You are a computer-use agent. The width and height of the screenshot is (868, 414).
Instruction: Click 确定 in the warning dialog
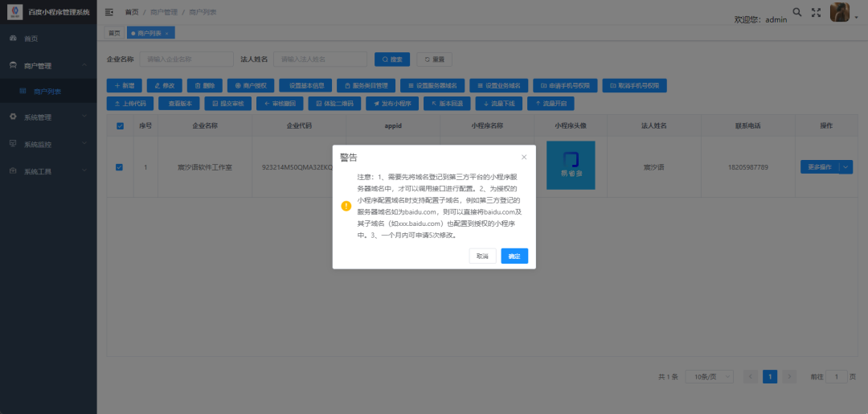coord(514,256)
